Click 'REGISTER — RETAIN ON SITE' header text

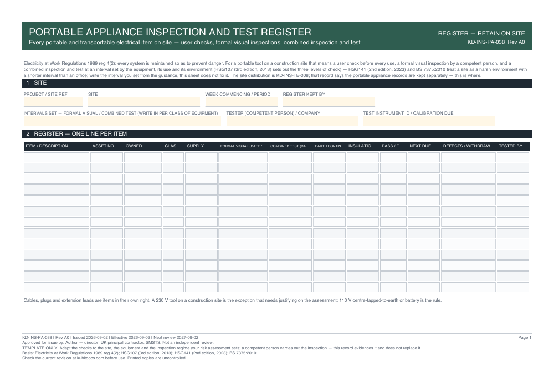481,34
